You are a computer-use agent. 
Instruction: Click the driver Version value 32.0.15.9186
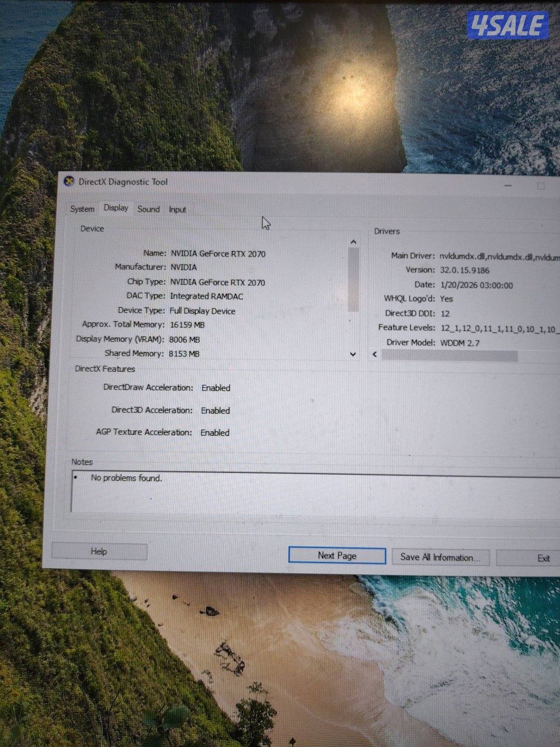click(464, 270)
